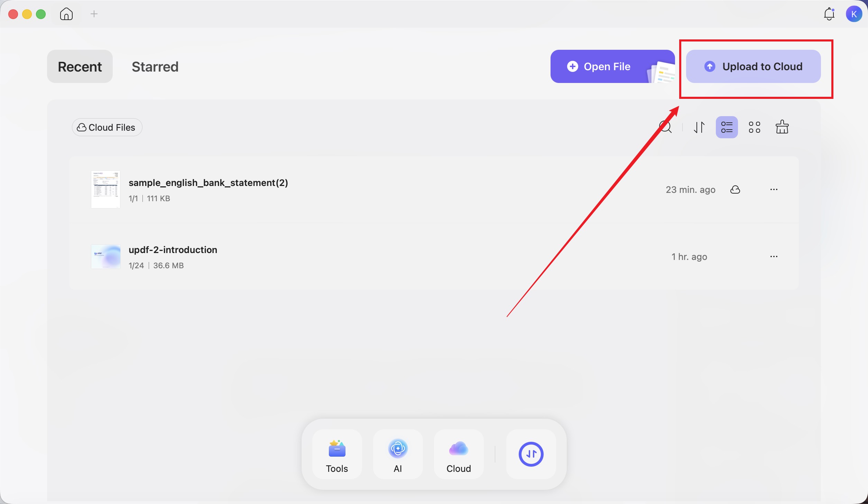Image resolution: width=868 pixels, height=504 pixels.
Task: Open the notifications bell
Action: [x=829, y=14]
